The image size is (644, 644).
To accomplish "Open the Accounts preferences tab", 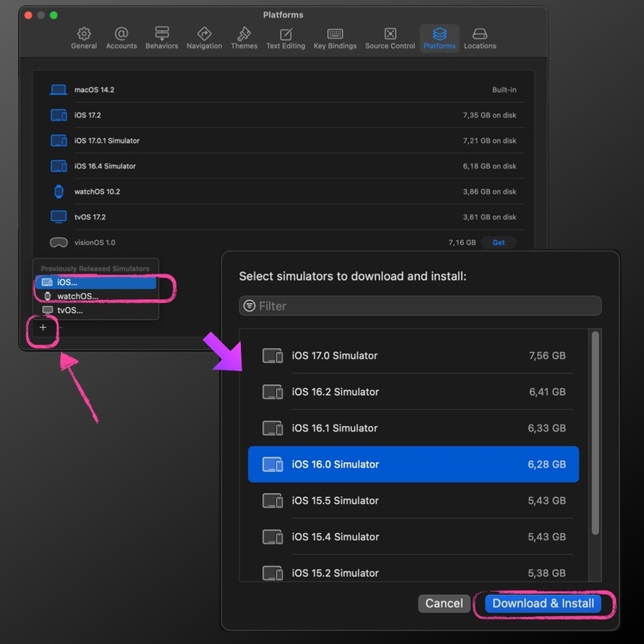I will [x=121, y=38].
